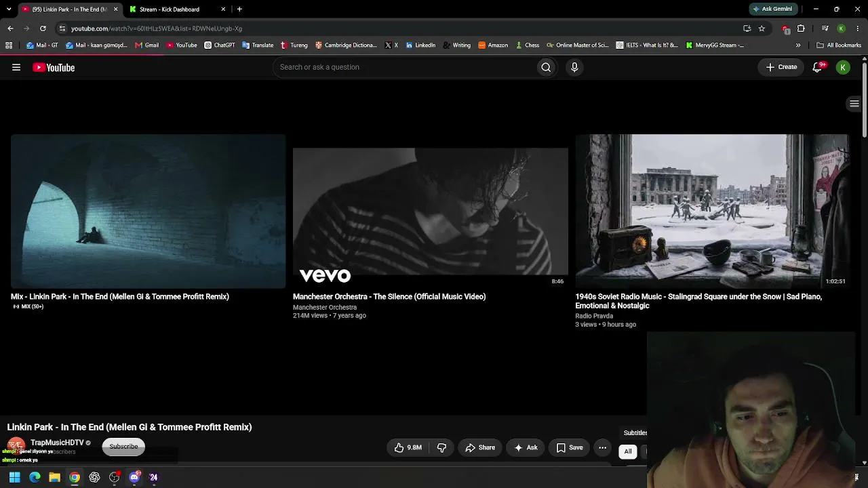
Task: Open the Chrome profile avatar
Action: (x=841, y=28)
